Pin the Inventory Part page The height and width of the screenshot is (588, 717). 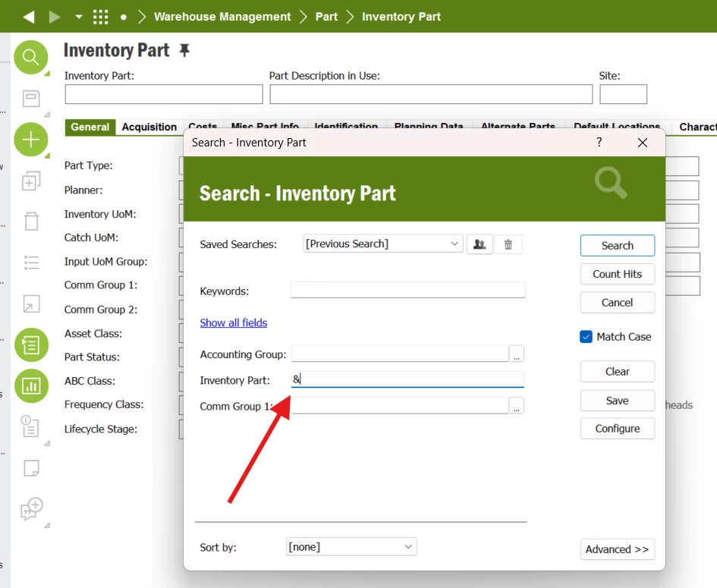[184, 50]
